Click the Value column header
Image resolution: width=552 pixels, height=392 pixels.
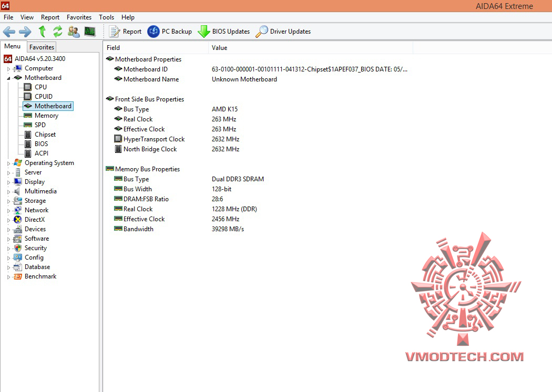pos(311,47)
